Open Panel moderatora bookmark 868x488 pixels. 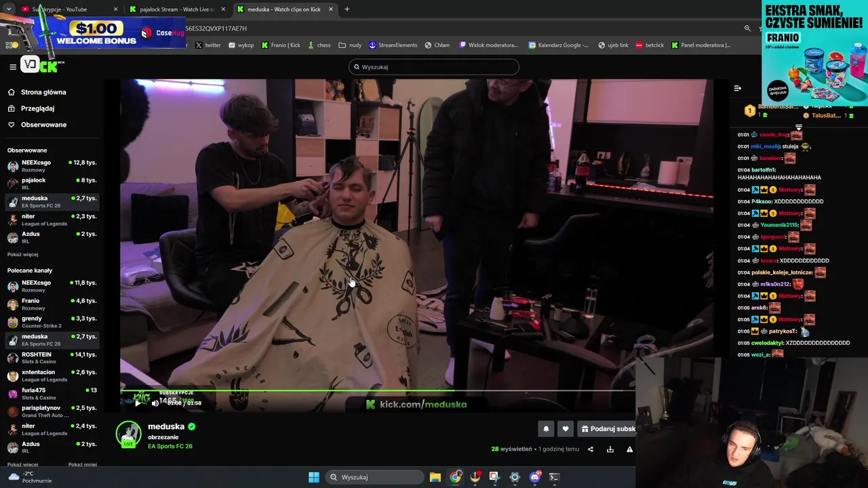[701, 45]
